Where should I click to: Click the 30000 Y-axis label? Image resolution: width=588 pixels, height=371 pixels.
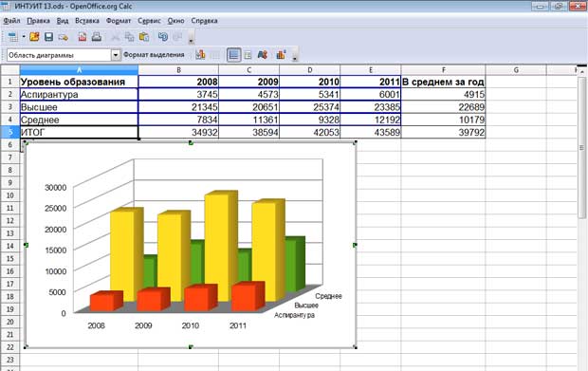pos(56,187)
